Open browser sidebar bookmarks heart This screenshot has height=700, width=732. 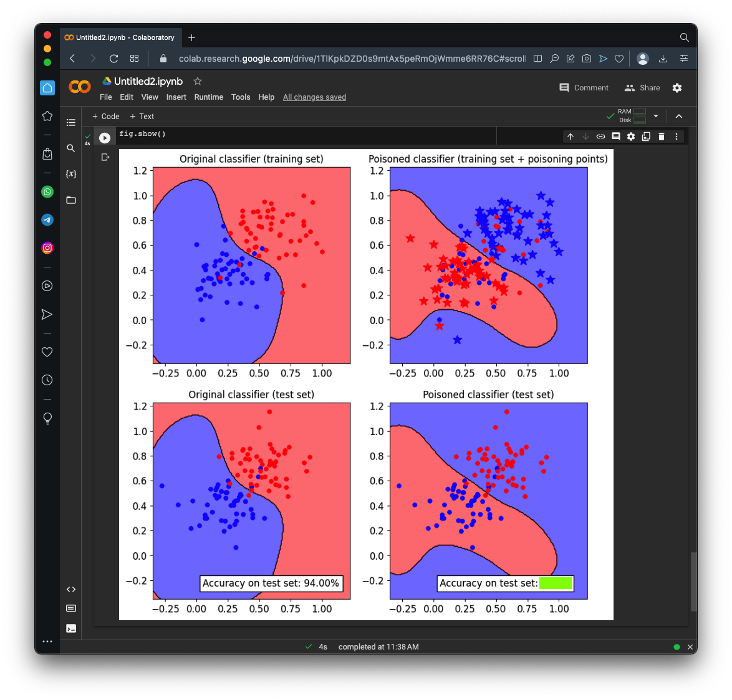47,352
